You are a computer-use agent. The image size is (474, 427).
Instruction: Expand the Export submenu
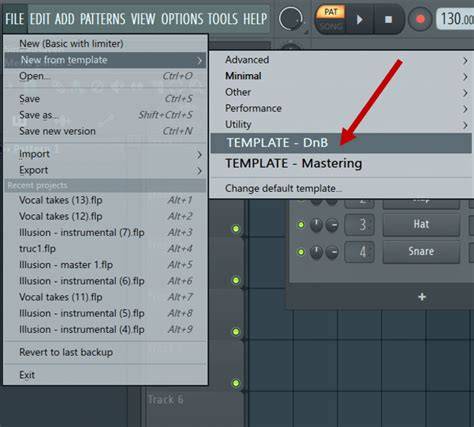[x=105, y=170]
